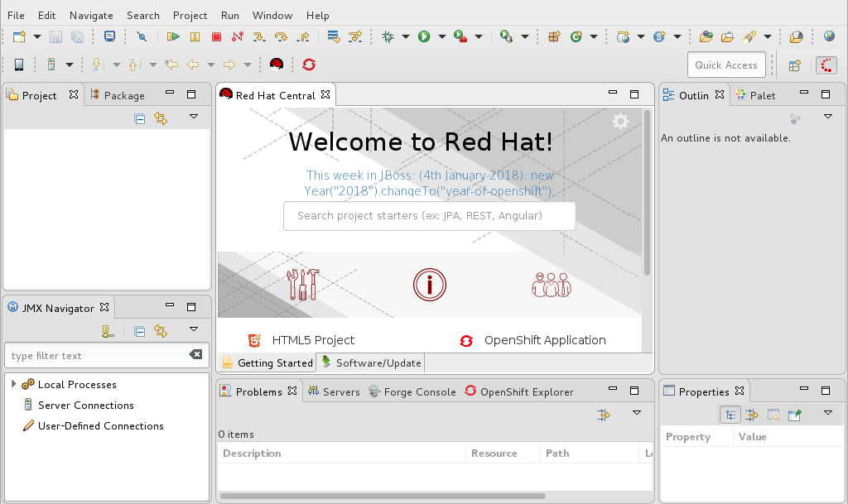Click the green Resume debug icon
The image size is (848, 504).
pyautogui.click(x=173, y=36)
